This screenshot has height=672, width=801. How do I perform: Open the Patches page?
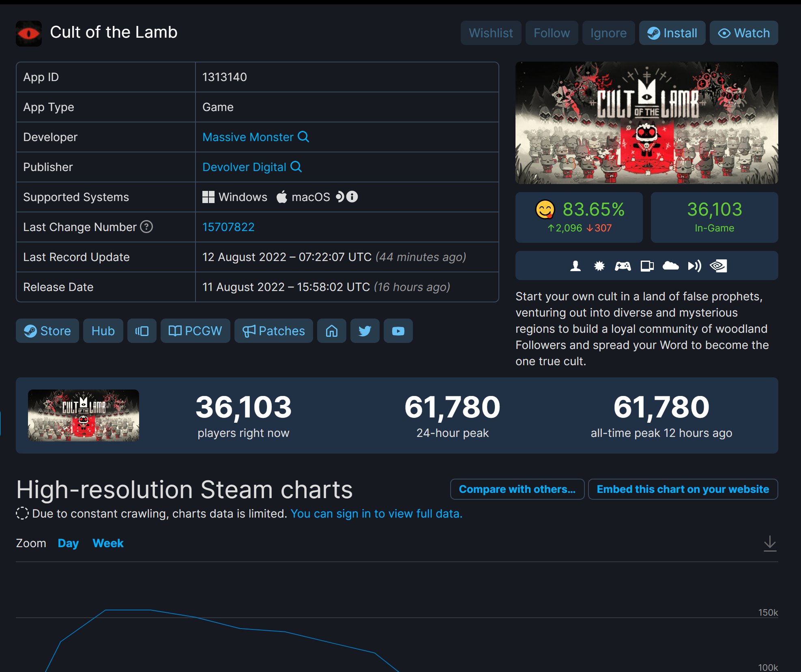[274, 331]
